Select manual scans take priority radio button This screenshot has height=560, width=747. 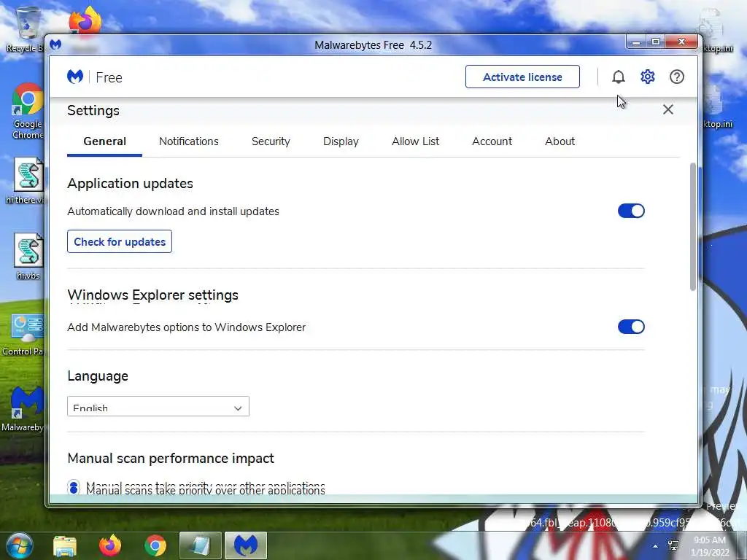click(x=74, y=488)
